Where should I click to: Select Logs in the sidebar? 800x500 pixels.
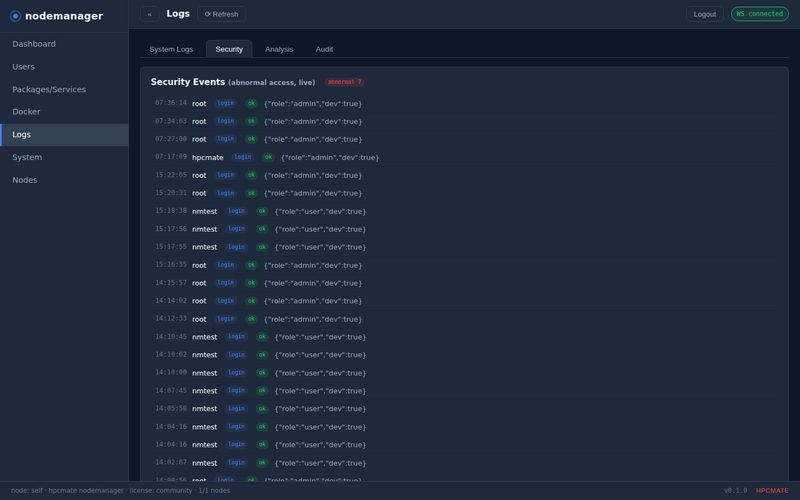(x=64, y=135)
